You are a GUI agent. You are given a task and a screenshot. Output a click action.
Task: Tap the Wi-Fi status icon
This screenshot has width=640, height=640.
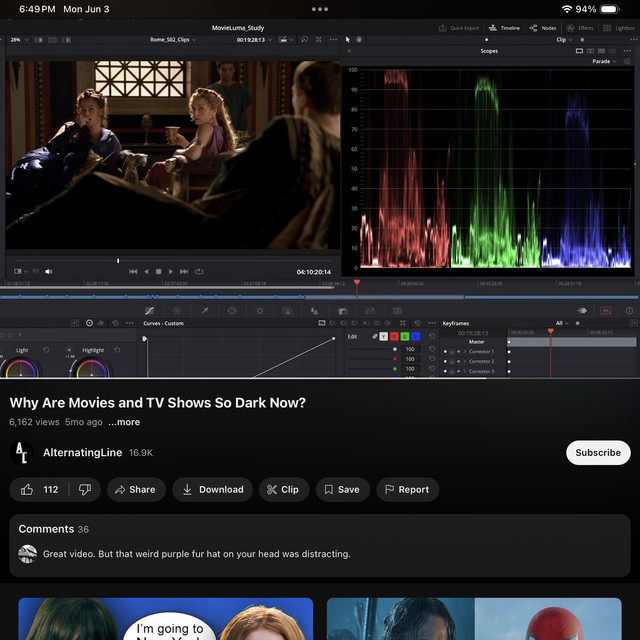(x=566, y=9)
